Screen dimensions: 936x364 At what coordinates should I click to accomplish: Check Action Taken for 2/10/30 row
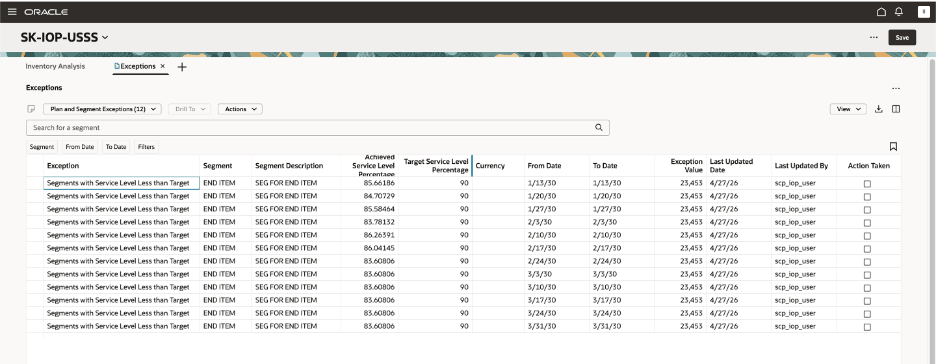click(867, 236)
